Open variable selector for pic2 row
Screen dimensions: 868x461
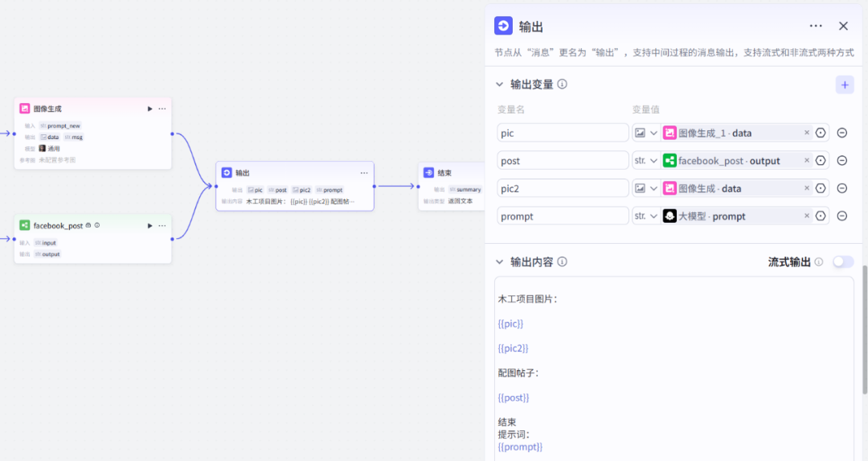[x=821, y=188]
